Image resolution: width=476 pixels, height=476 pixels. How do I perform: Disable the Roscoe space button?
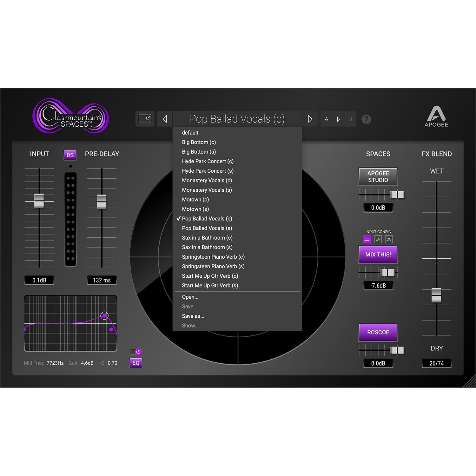(x=378, y=332)
